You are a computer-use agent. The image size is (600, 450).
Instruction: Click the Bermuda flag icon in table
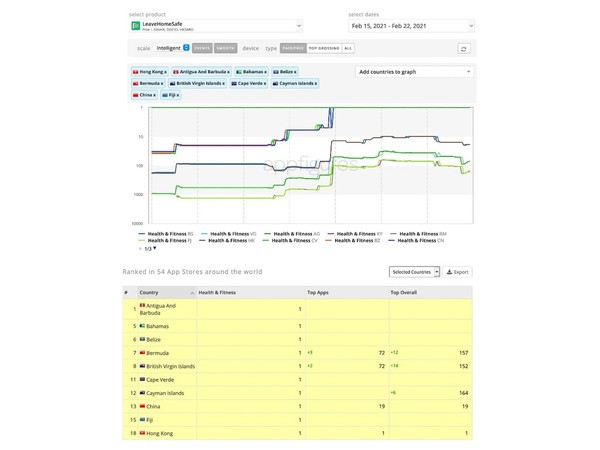pyautogui.click(x=142, y=352)
